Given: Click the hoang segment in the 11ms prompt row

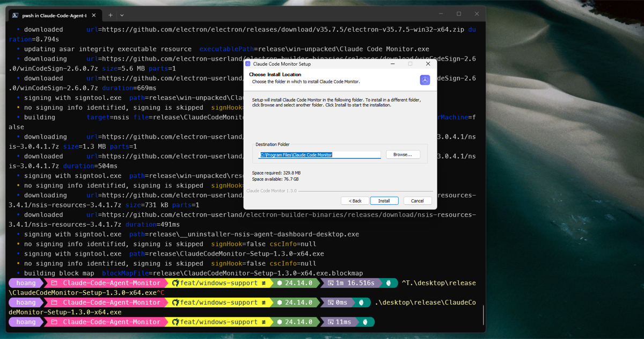Looking at the screenshot, I should (x=26, y=322).
